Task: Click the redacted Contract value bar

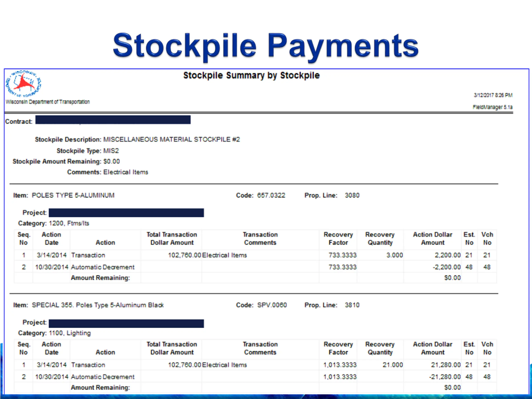Action: [113, 120]
